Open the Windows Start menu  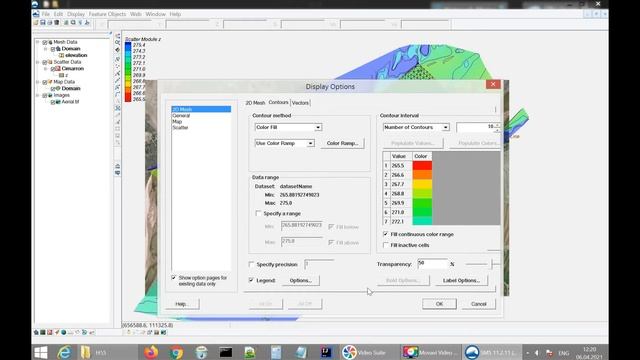(40, 352)
